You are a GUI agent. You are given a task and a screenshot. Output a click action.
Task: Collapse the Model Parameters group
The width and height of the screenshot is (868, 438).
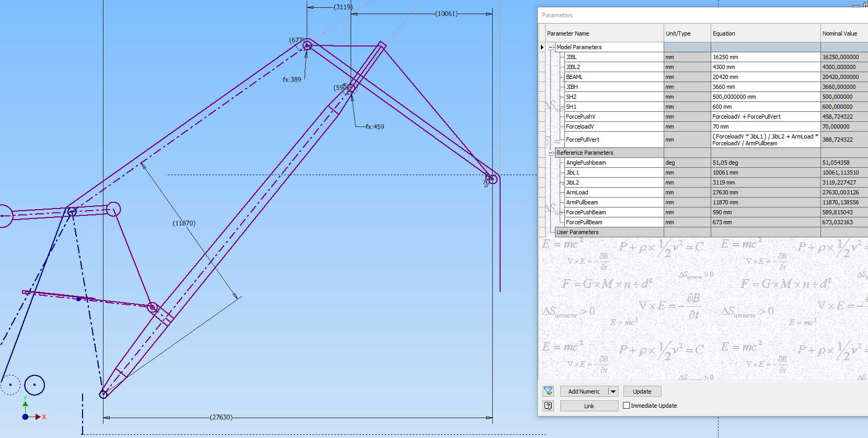point(551,47)
